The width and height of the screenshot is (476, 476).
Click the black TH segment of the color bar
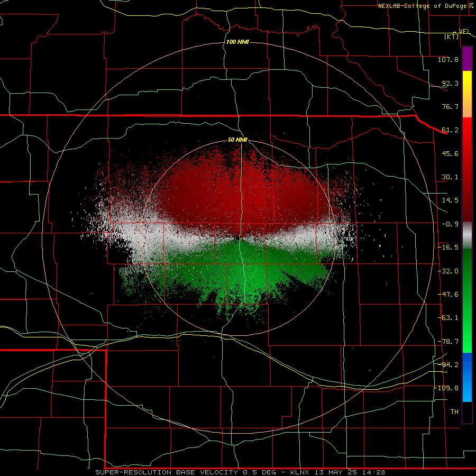point(467,412)
